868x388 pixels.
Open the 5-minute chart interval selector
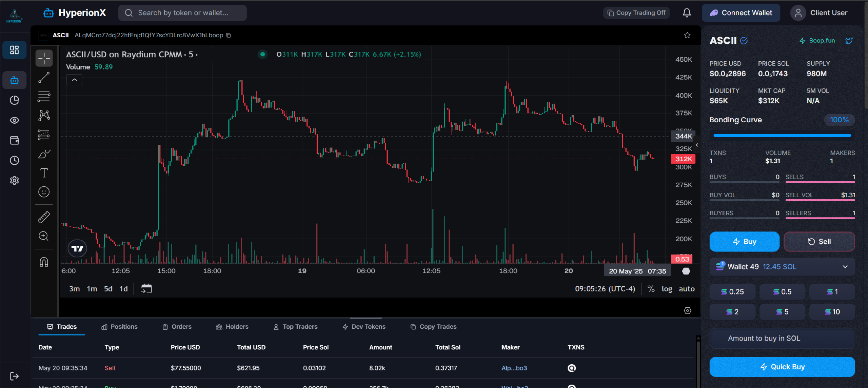[x=191, y=55]
